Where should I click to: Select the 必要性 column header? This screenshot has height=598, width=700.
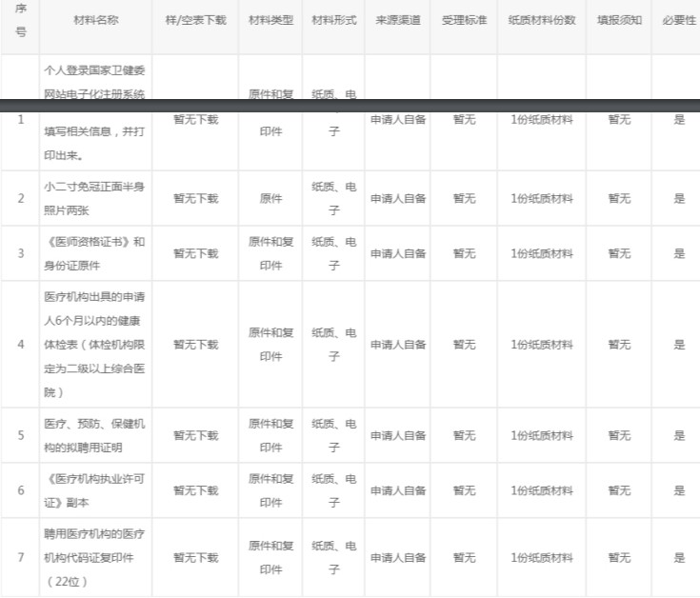coord(679,20)
